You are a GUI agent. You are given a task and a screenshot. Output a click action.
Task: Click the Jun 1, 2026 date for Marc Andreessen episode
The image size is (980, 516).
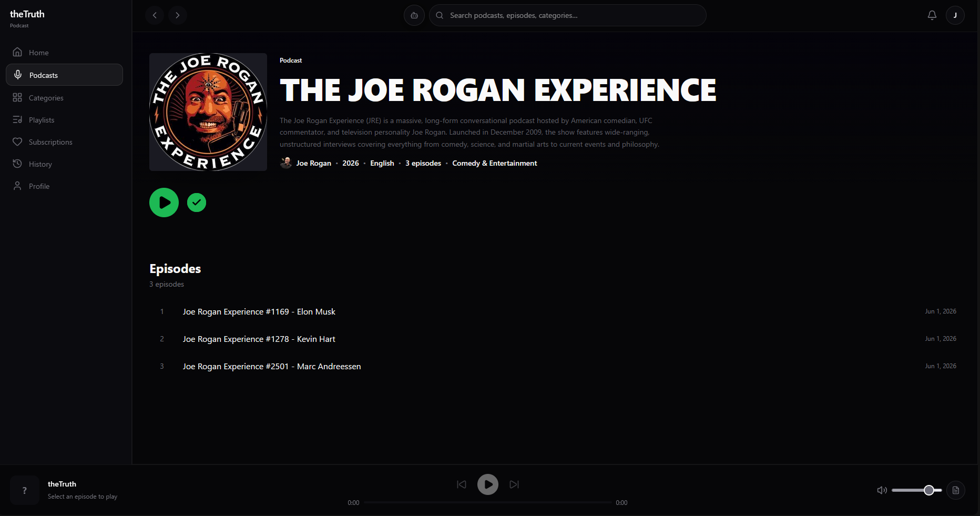(x=941, y=366)
